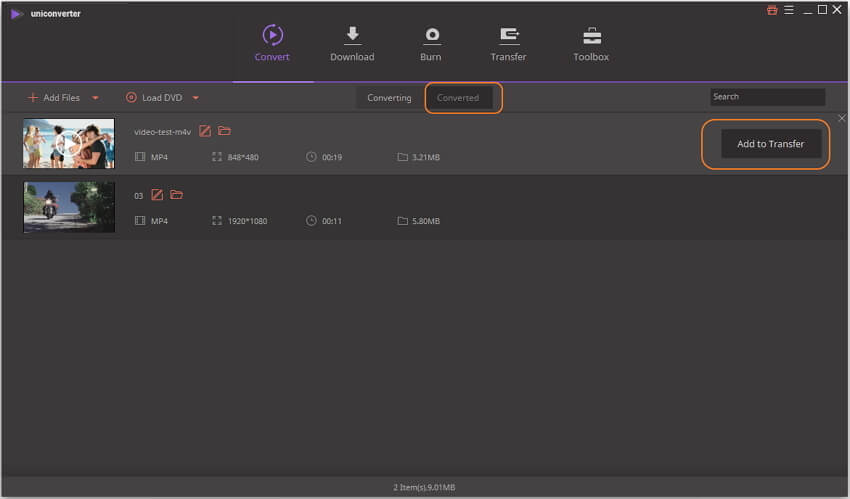Click Load DVD button
The image size is (850, 499).
pyautogui.click(x=154, y=98)
